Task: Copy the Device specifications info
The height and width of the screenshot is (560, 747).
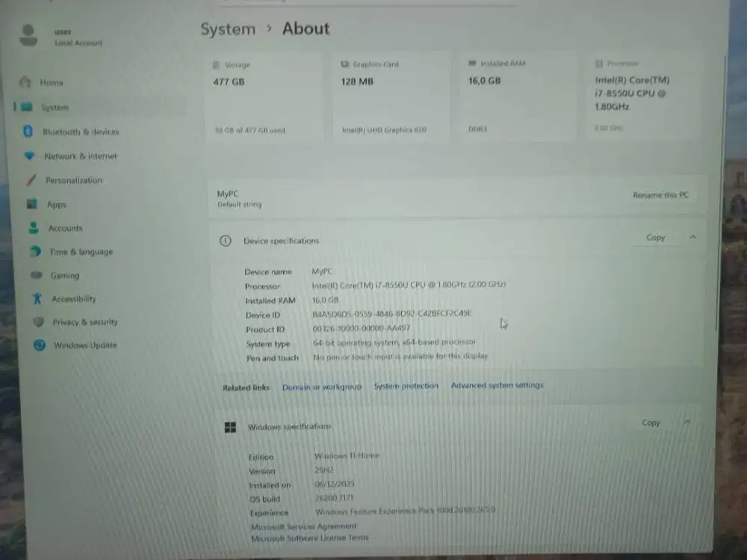Action: (654, 237)
